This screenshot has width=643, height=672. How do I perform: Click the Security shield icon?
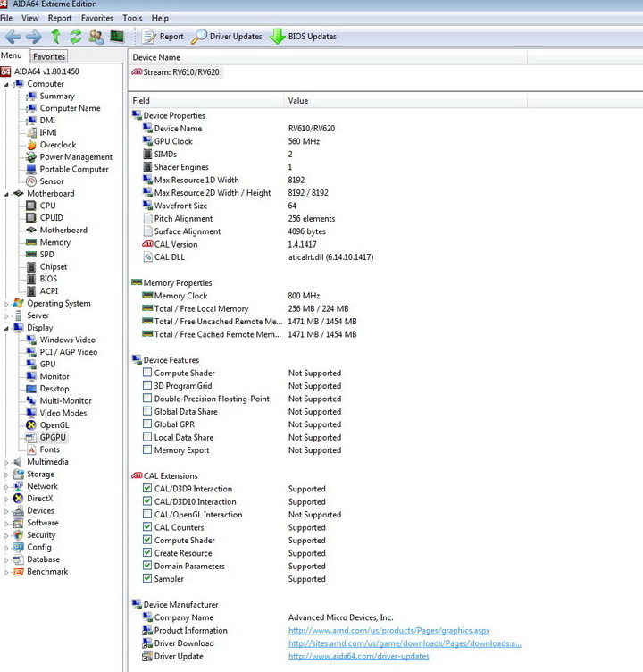(x=18, y=535)
